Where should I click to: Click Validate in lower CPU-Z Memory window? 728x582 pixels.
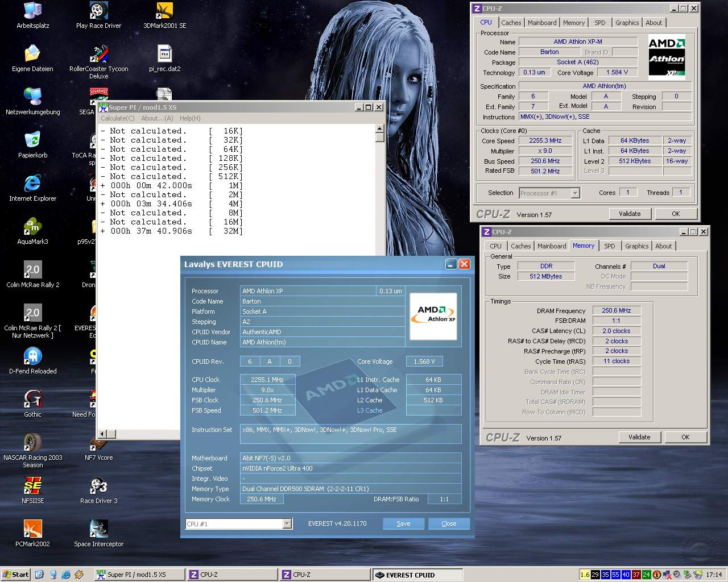(x=639, y=437)
